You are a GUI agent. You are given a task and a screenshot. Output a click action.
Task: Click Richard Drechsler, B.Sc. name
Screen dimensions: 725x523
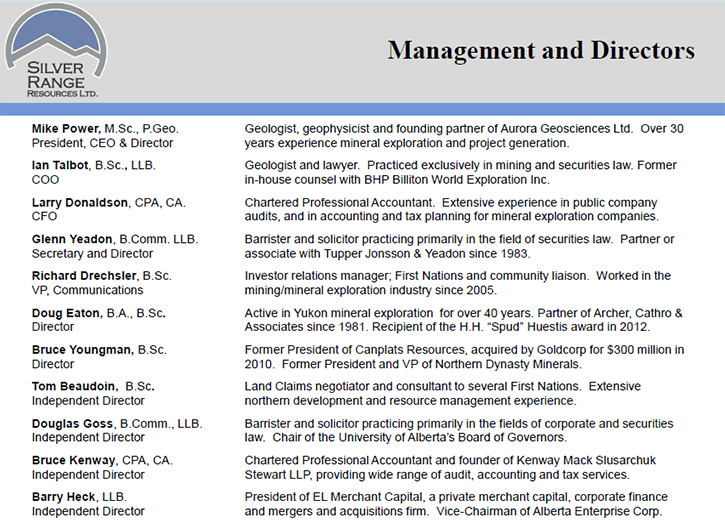point(101,276)
